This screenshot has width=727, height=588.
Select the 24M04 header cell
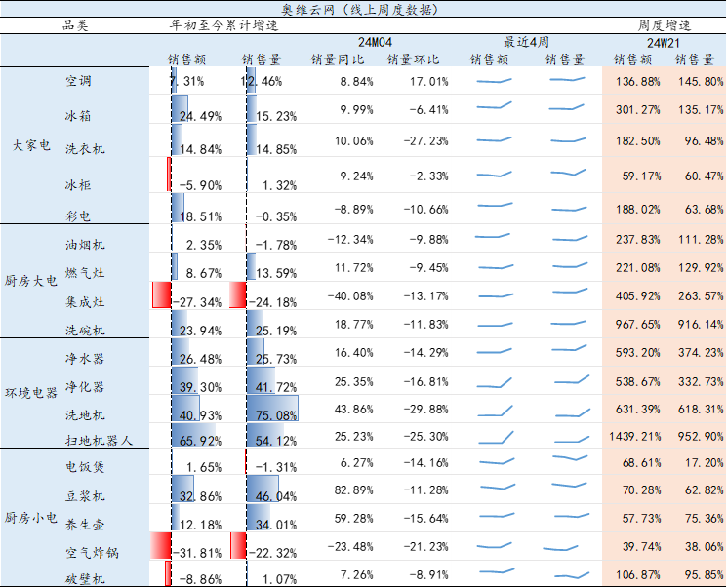tap(375, 43)
